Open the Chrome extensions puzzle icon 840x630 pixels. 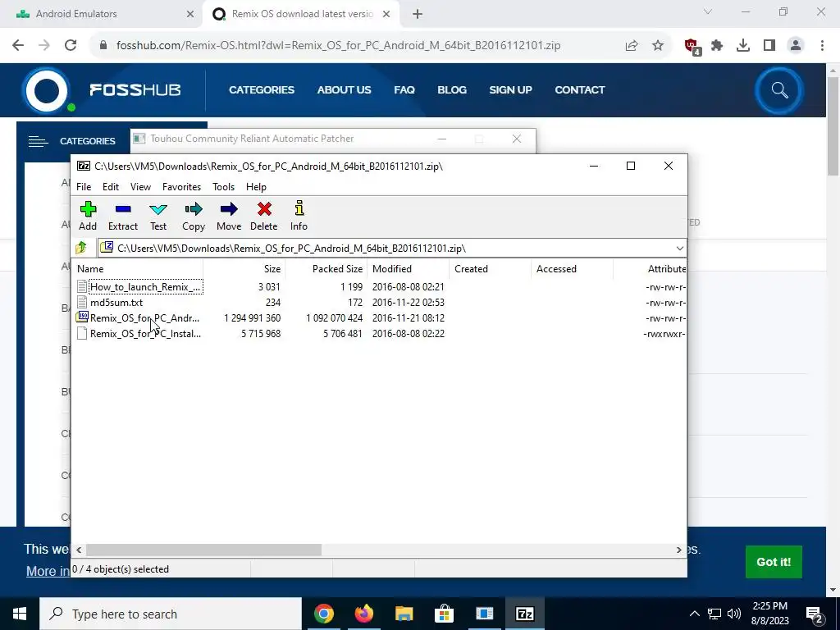717,46
